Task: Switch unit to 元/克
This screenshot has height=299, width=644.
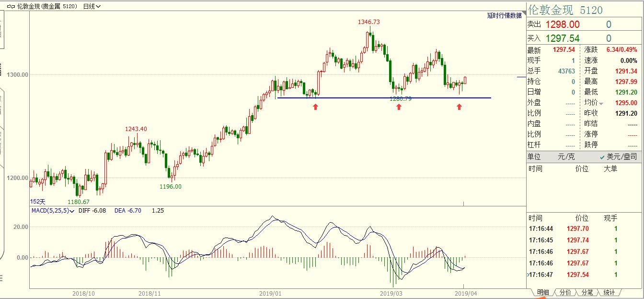Action: (x=566, y=157)
